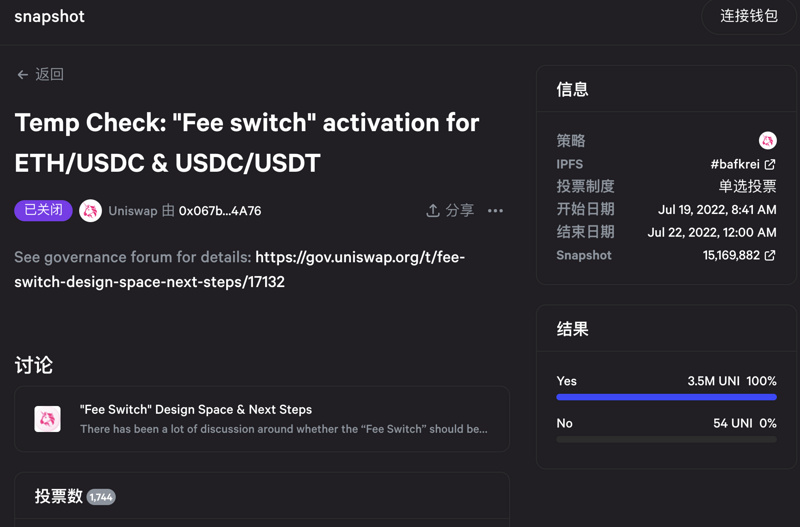
Task: Click the share upload icon
Action: tap(433, 211)
